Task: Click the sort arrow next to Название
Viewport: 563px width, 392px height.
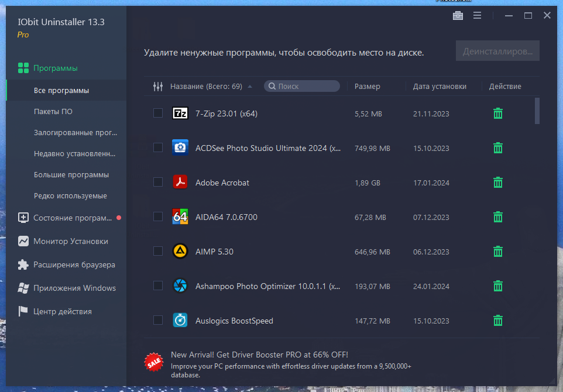Action: point(250,87)
